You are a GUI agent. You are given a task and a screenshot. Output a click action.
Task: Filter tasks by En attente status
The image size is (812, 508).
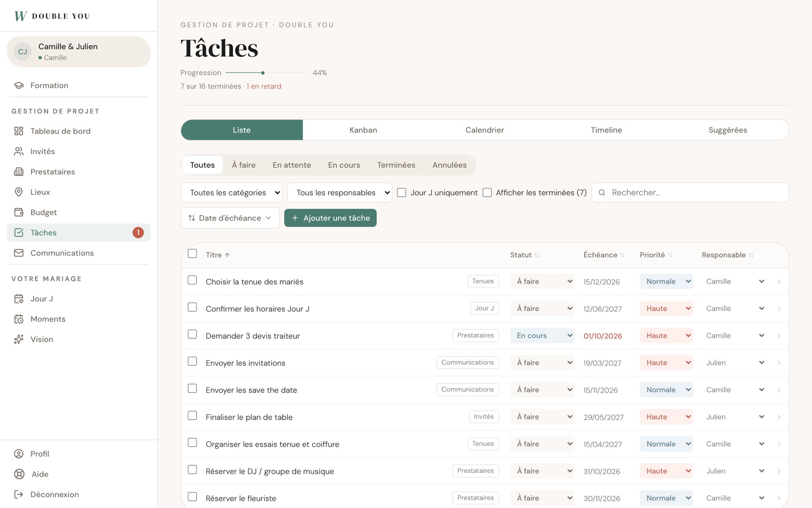[x=292, y=165]
